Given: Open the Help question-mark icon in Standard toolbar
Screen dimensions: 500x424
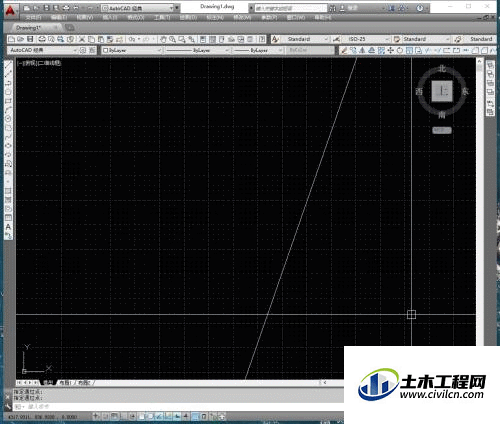Looking at the screenshot, I should [262, 39].
